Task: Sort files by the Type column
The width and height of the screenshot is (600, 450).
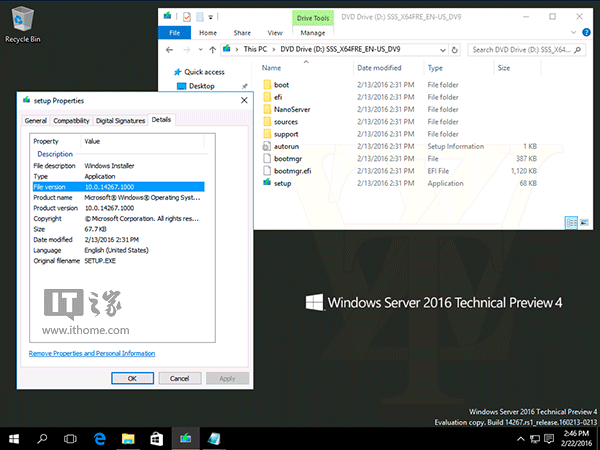Action: (x=435, y=68)
